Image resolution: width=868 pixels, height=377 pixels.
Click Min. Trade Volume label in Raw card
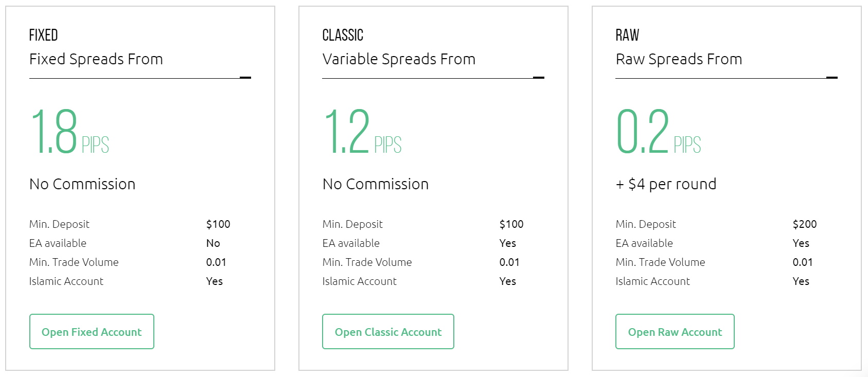(x=660, y=262)
